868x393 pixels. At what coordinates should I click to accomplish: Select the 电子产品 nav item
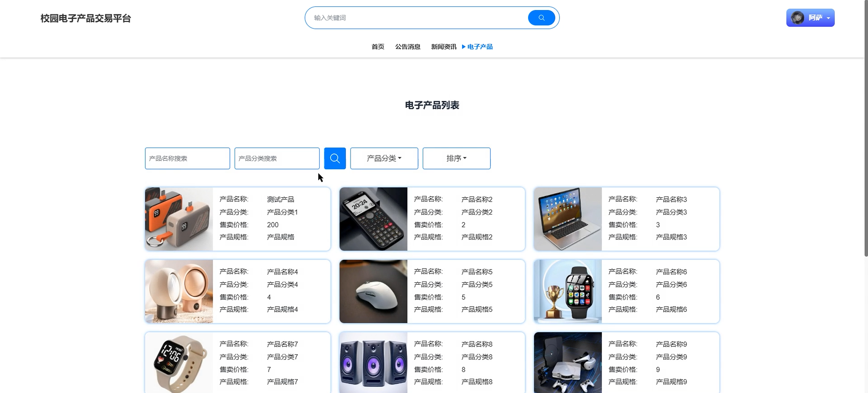point(479,47)
